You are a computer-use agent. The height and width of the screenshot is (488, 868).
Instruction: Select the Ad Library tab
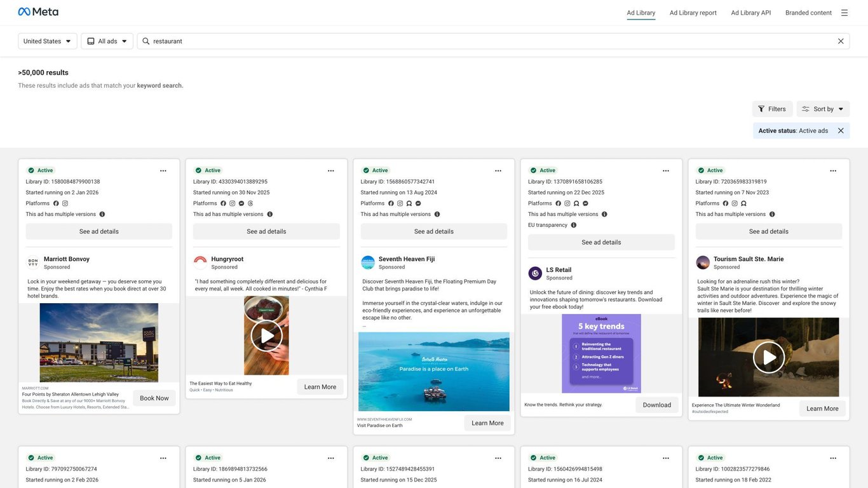[641, 13]
